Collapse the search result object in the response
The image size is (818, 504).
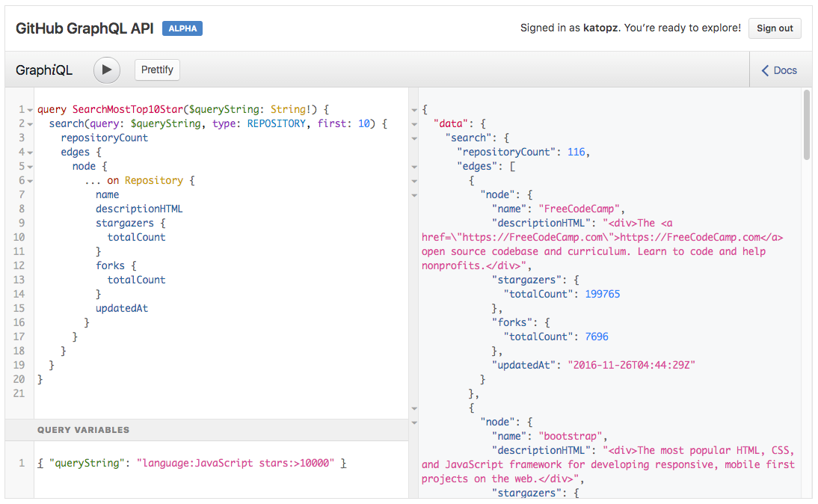415,138
